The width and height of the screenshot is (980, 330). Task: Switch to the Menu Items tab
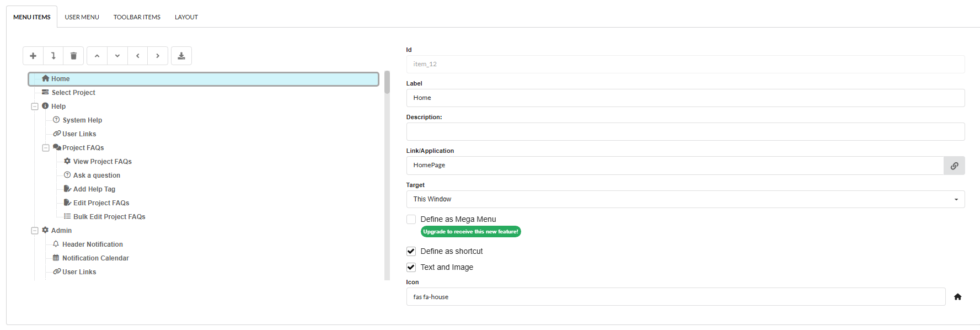pyautogui.click(x=32, y=17)
